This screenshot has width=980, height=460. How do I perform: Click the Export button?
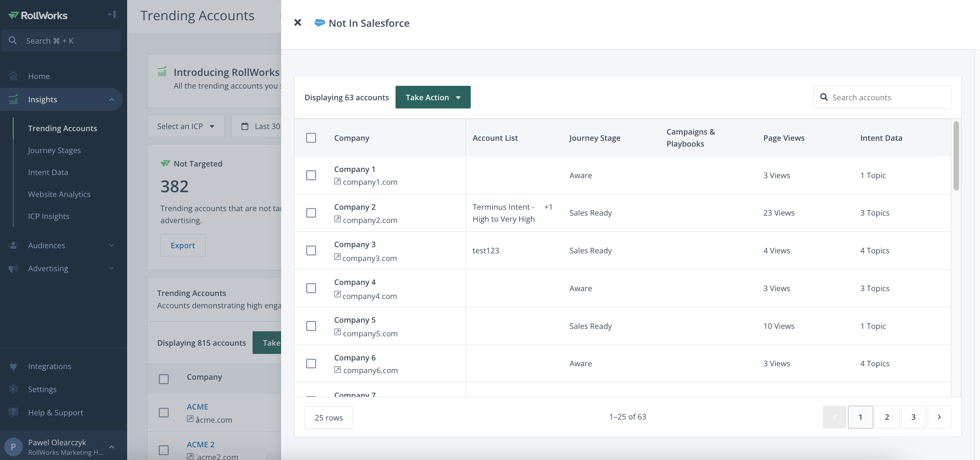click(x=182, y=245)
